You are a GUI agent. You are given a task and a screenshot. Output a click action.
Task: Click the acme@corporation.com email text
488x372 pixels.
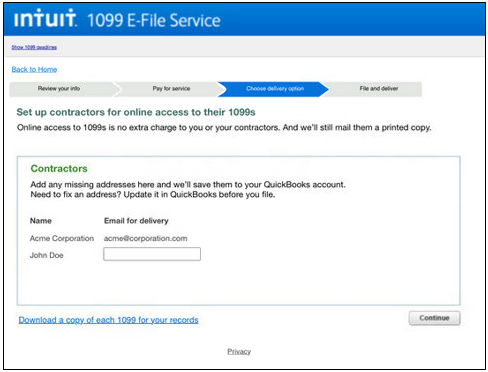145,238
